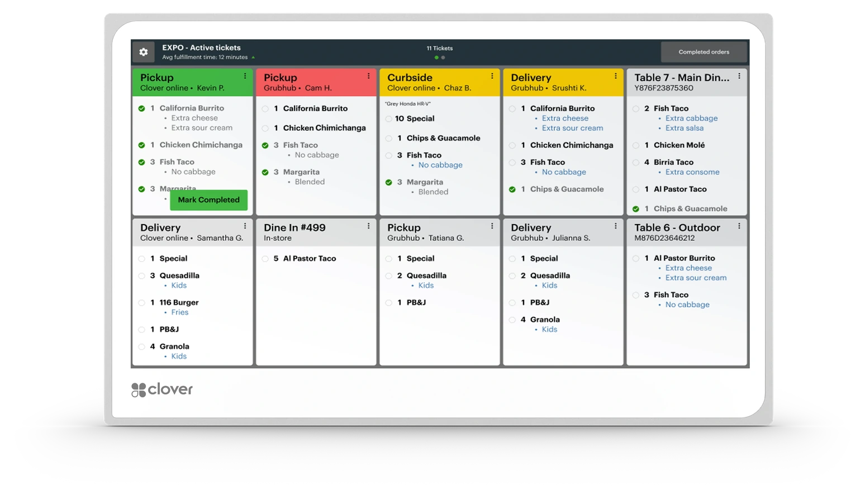Image resolution: width=865 pixels, height=504 pixels.
Task: Click the Dine In #499 ticket title
Action: (x=294, y=227)
